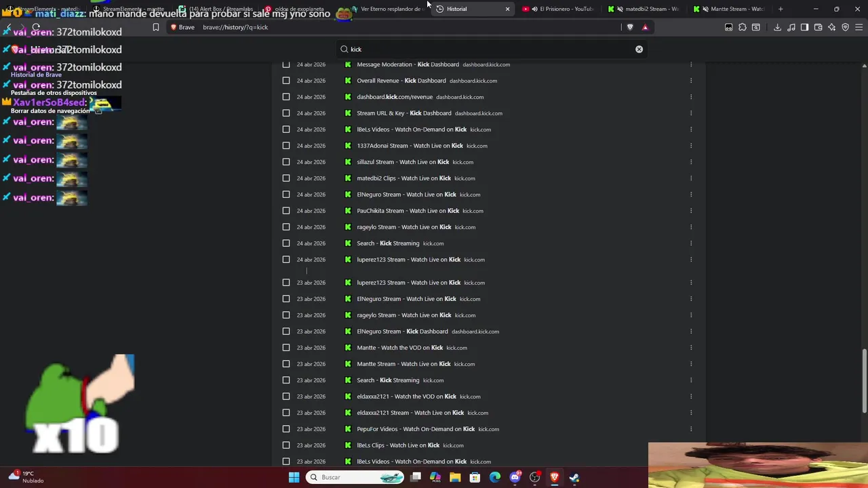The image size is (868, 488).
Task: Switch to Mantte Stream tab
Action: (729, 9)
